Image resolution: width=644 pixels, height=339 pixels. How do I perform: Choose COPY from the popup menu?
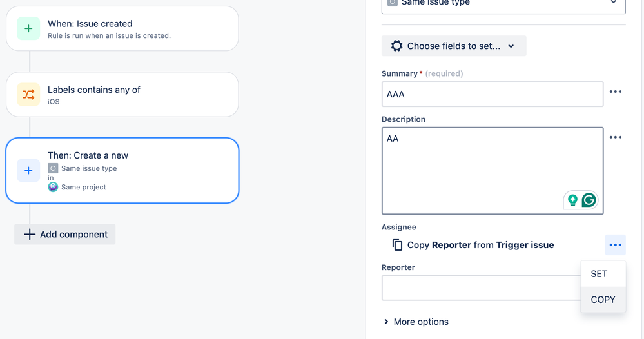(603, 300)
